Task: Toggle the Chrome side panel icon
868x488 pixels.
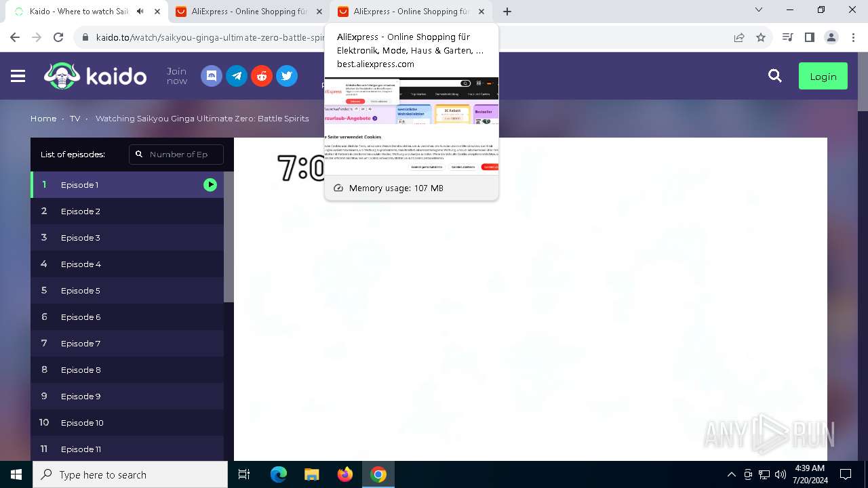Action: (x=809, y=37)
